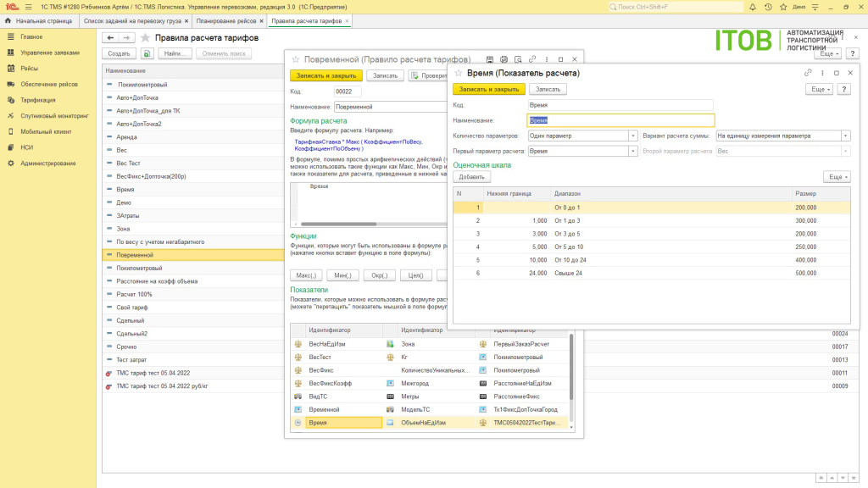Switch to Список заданий на перевозку груза tab
This screenshot has height=488, width=868.
[x=132, y=21]
